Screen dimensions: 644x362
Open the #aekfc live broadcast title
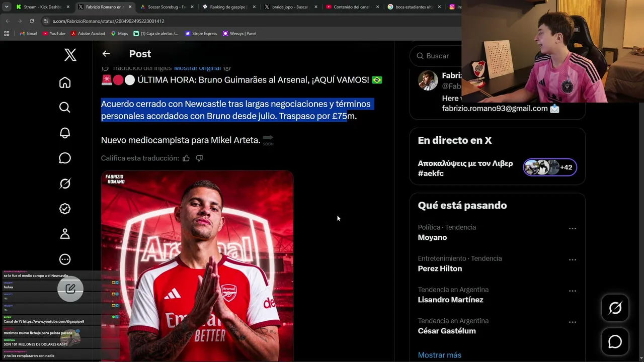click(x=465, y=168)
